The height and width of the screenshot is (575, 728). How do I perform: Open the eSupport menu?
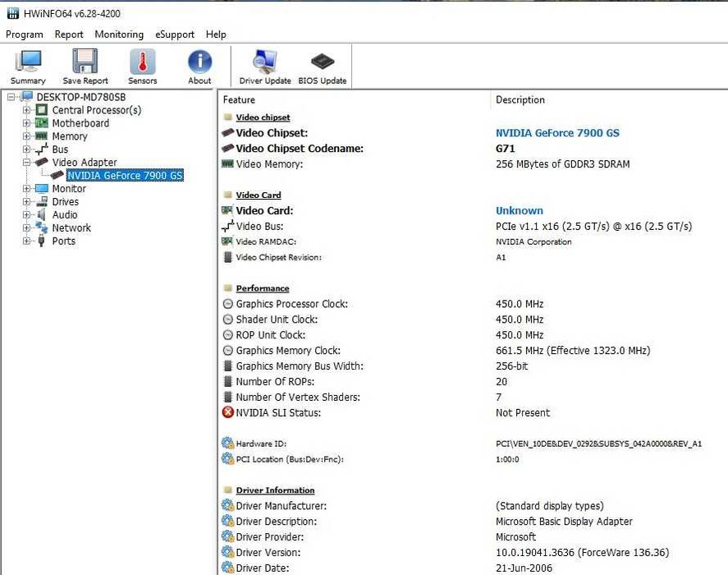[x=175, y=34]
